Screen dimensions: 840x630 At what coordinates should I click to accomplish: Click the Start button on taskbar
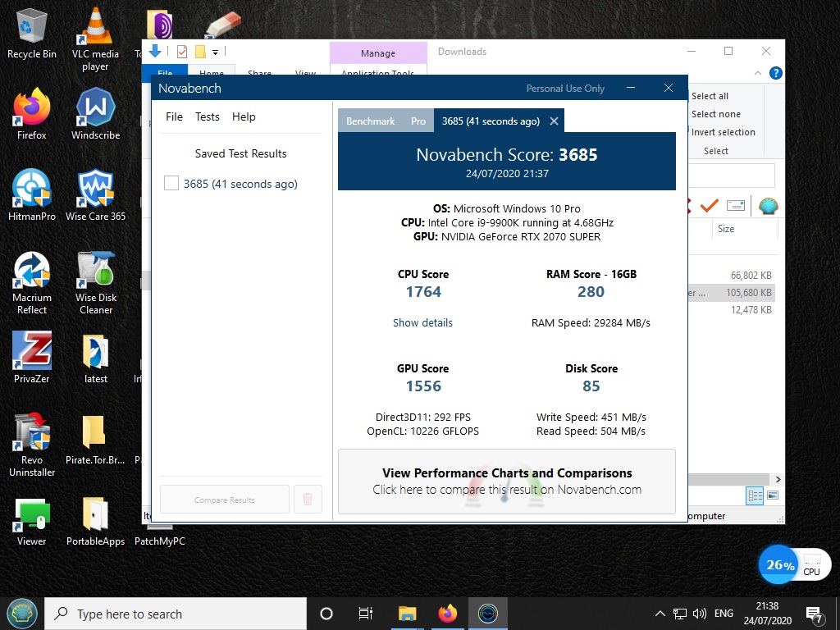pyautogui.click(x=21, y=614)
